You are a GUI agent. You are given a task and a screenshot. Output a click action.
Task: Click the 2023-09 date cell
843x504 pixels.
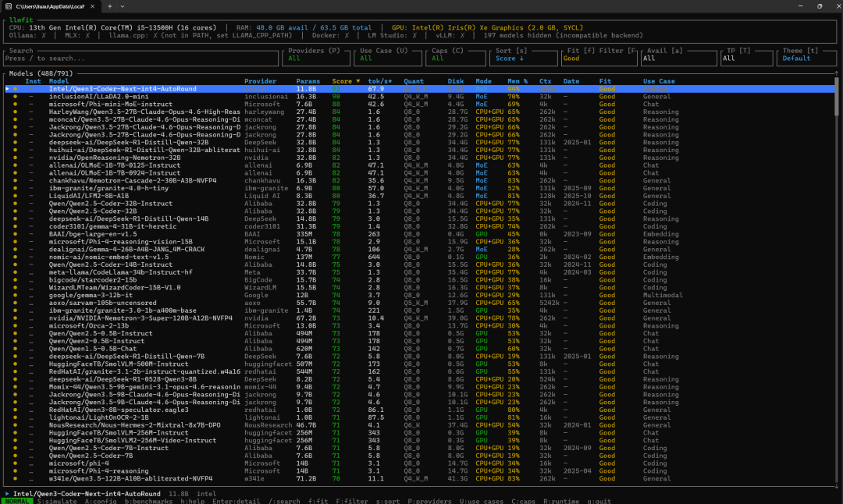pyautogui.click(x=577, y=234)
